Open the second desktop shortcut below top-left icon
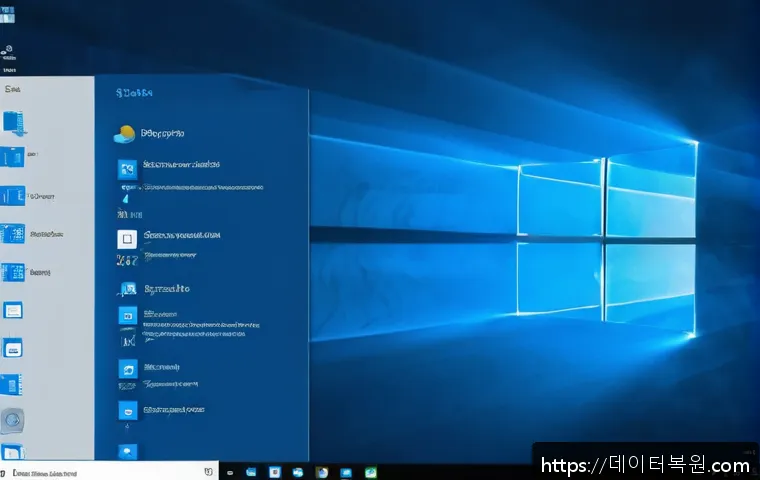 click(9, 50)
